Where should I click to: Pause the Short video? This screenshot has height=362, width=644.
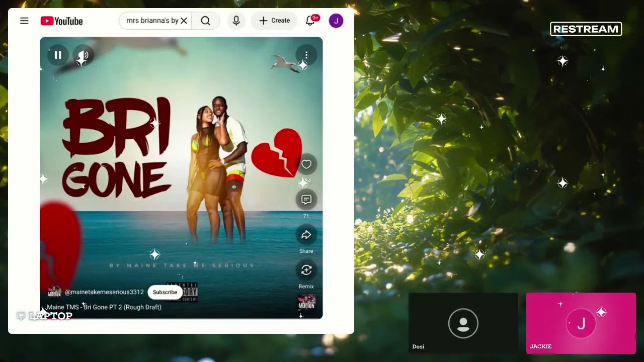click(58, 55)
